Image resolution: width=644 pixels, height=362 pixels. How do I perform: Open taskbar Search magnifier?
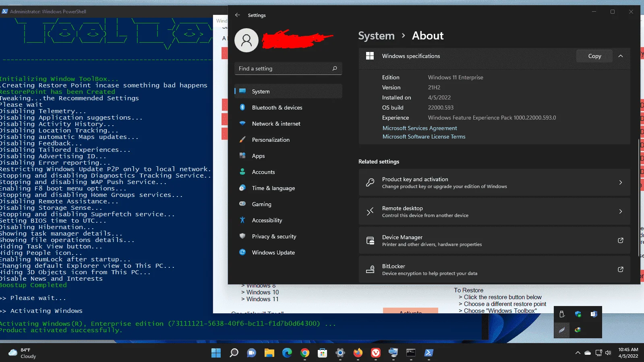234,353
